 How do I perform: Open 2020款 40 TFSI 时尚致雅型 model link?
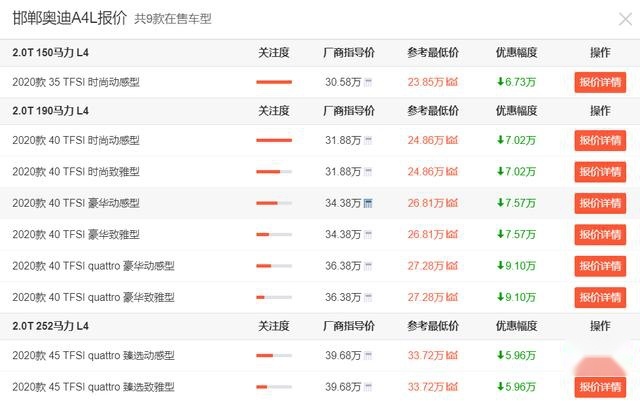click(x=76, y=172)
